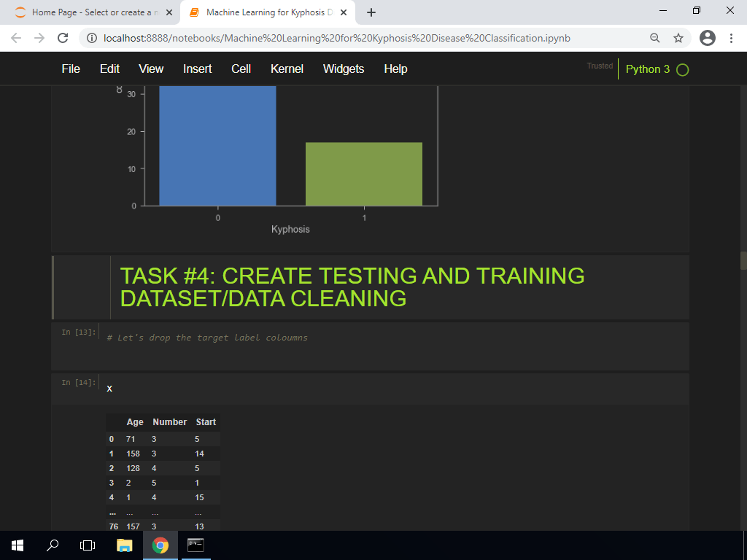Open the File menu
Screen dimensions: 747x560
tap(71, 69)
